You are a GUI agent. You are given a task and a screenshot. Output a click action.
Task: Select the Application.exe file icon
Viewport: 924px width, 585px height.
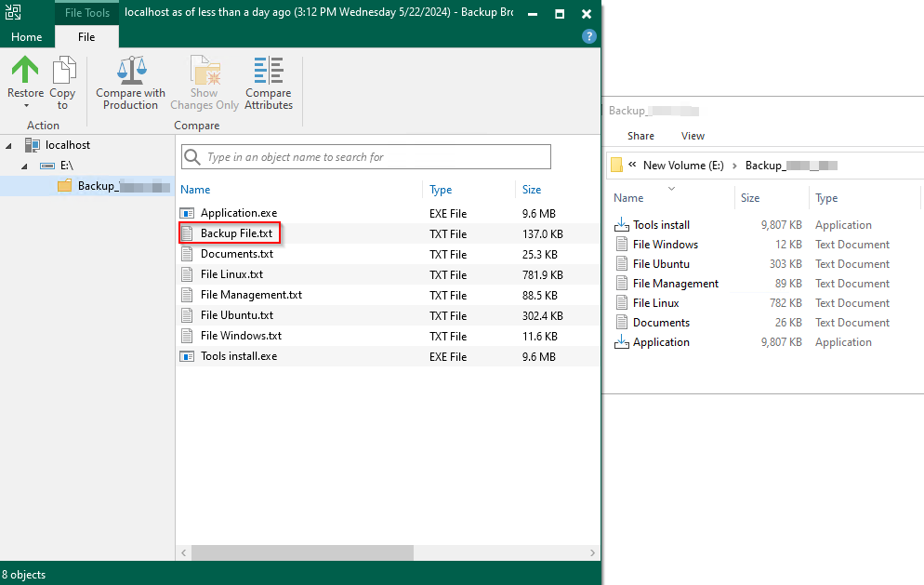pos(188,213)
